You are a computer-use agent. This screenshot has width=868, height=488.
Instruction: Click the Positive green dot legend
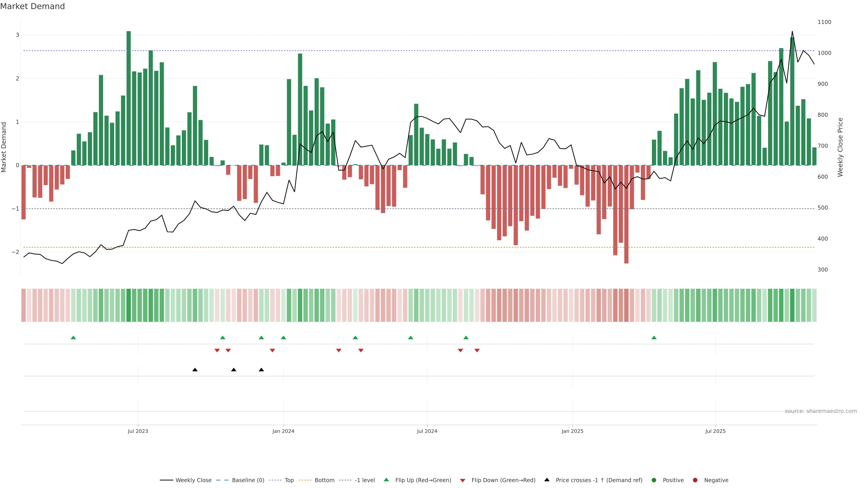tap(654, 480)
